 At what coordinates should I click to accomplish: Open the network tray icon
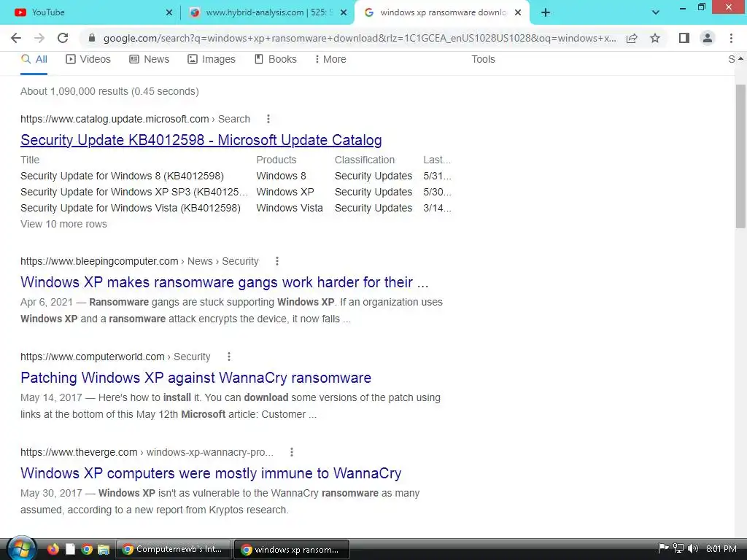678,548
